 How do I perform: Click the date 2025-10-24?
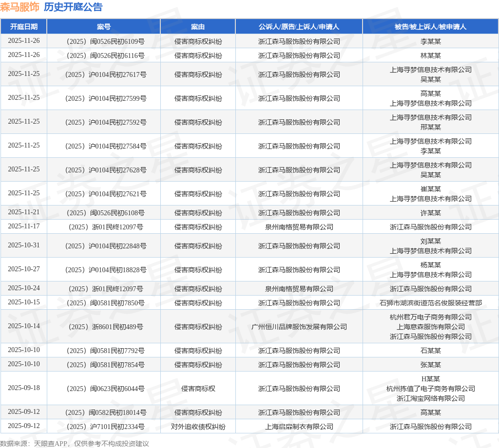point(24,288)
